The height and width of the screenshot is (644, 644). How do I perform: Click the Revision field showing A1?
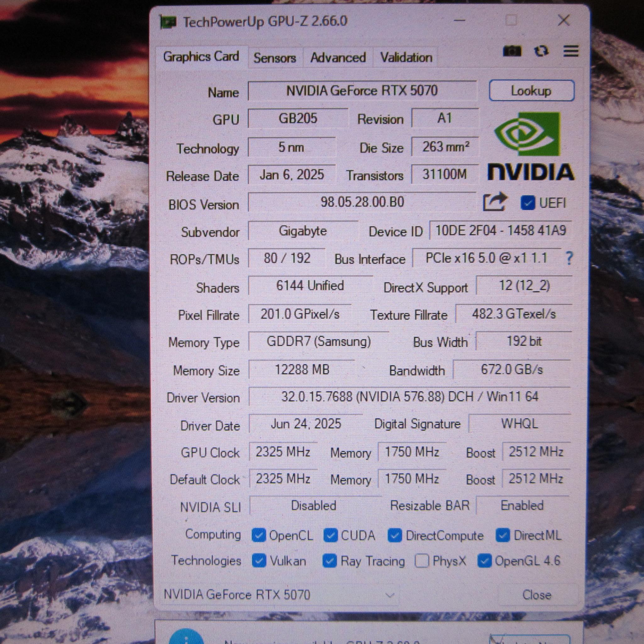445,118
